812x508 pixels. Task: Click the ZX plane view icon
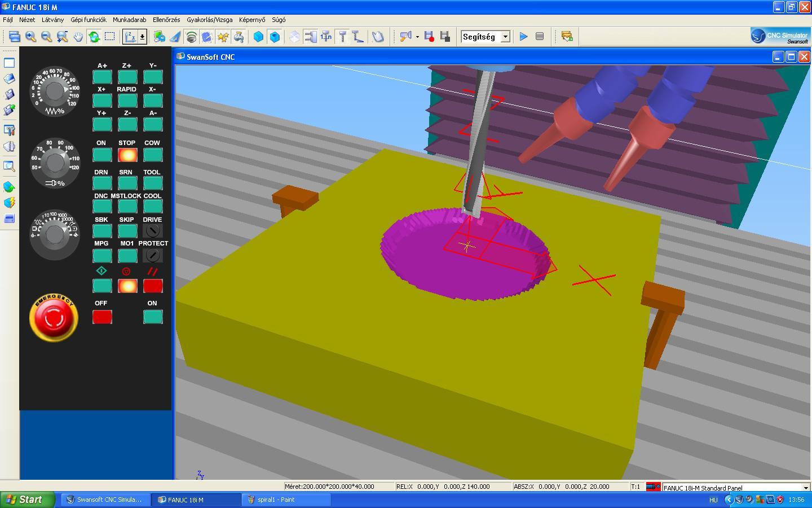(130, 37)
